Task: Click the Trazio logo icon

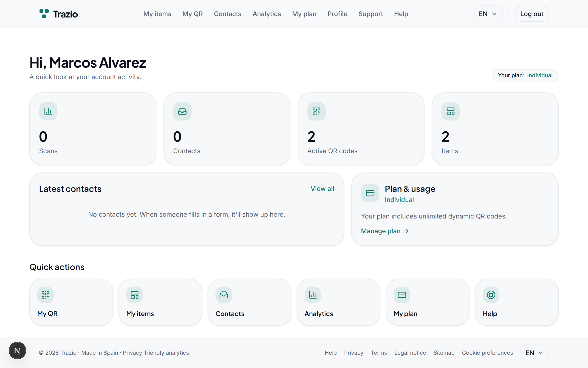Action: 44,14
